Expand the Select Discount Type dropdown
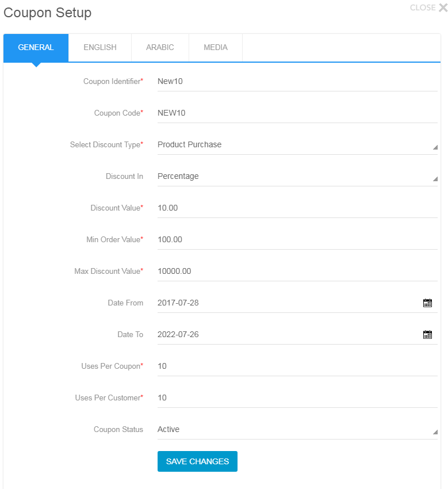The width and height of the screenshot is (448, 489). [x=297, y=145]
